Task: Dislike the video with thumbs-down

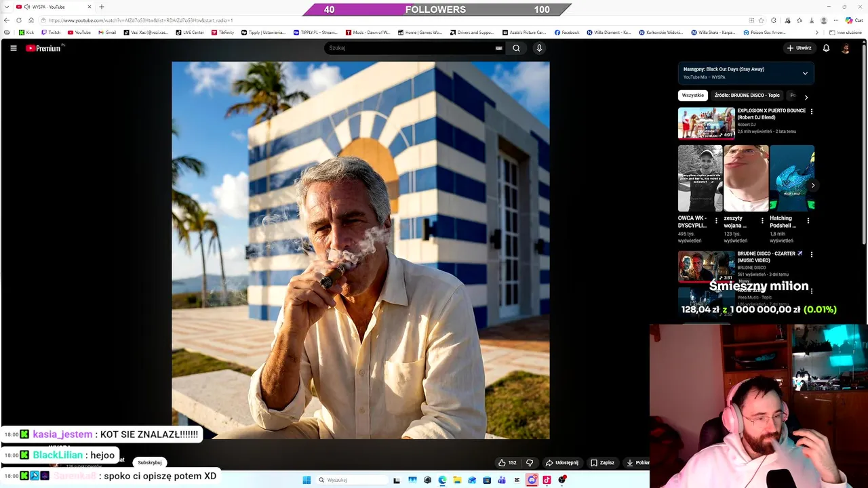Action: [x=530, y=463]
